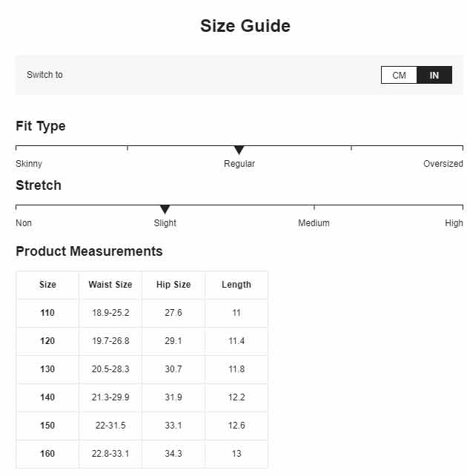This screenshot has height=476, width=467.
Task: Click the Oversized label on Fit Type scale
Action: tap(443, 164)
